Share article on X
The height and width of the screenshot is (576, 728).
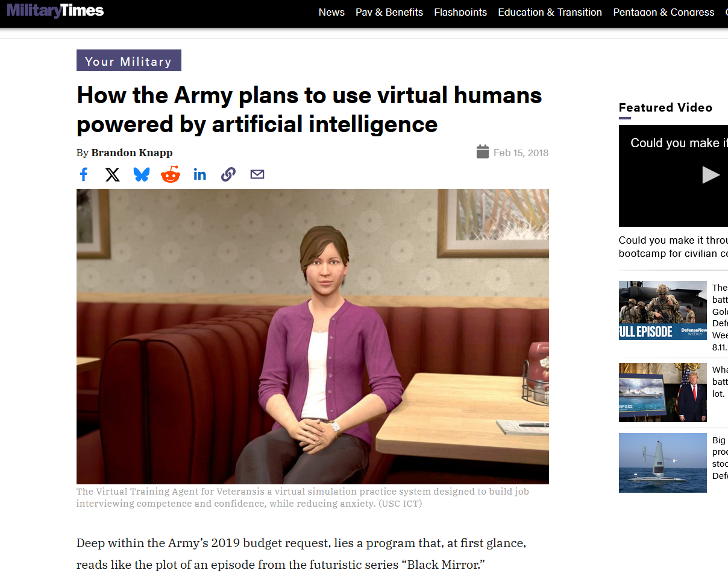click(x=113, y=175)
